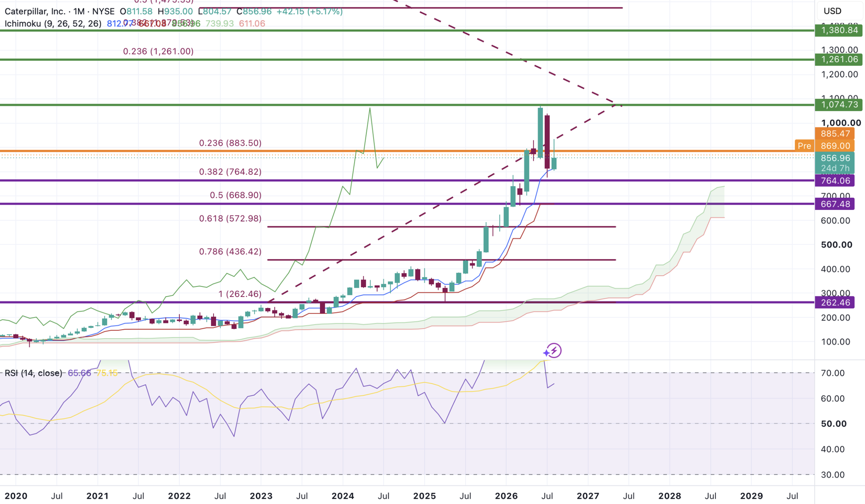This screenshot has width=865, height=504.
Task: Select the Ichimoku (9, 26, 52, 26) indicator legend
Action: [53, 23]
